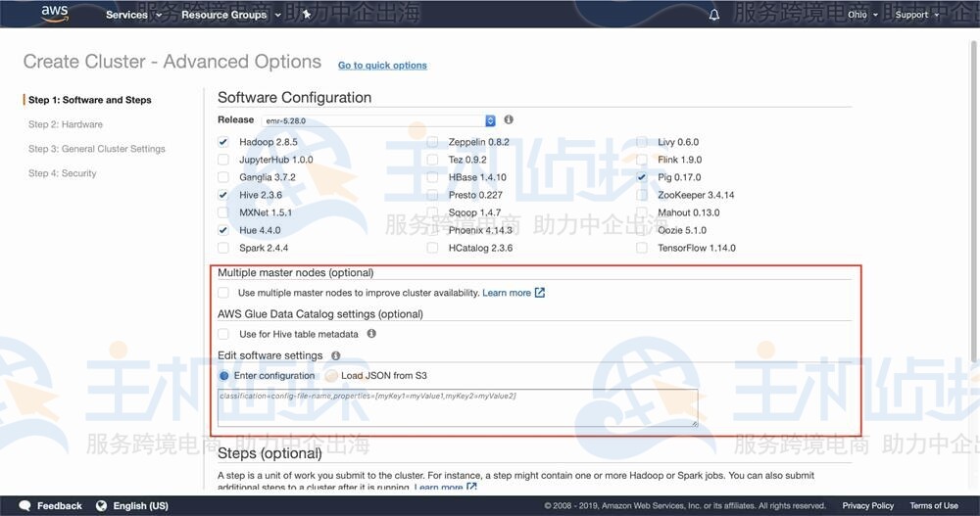Click the globe icon for language
980x516 pixels.
click(102, 505)
